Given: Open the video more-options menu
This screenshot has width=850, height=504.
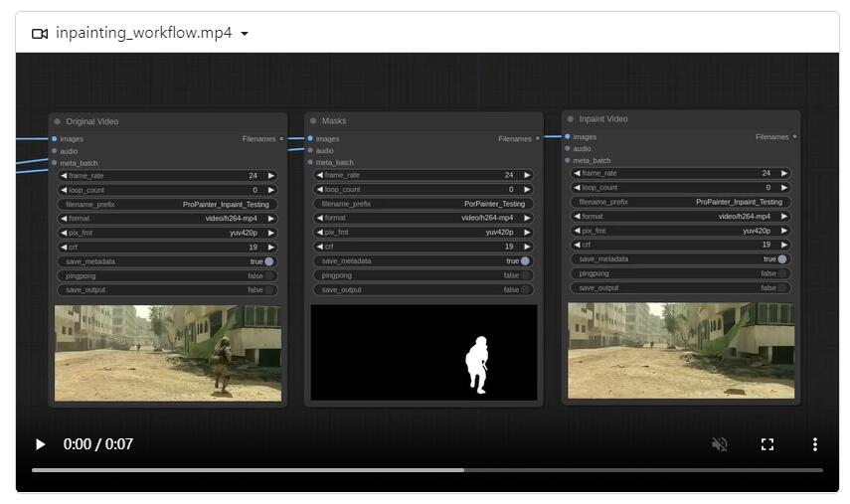Looking at the screenshot, I should [x=815, y=444].
